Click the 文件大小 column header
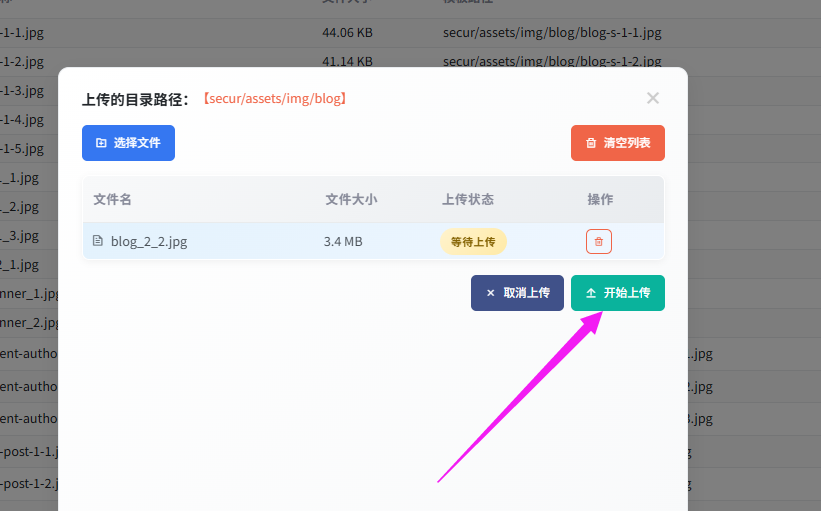The image size is (821, 511). click(351, 199)
